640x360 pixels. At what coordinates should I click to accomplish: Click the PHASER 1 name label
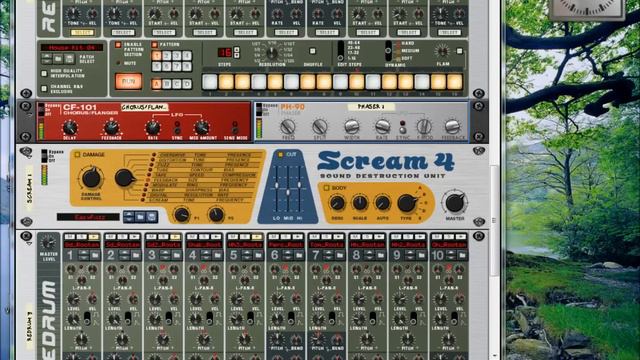point(371,107)
